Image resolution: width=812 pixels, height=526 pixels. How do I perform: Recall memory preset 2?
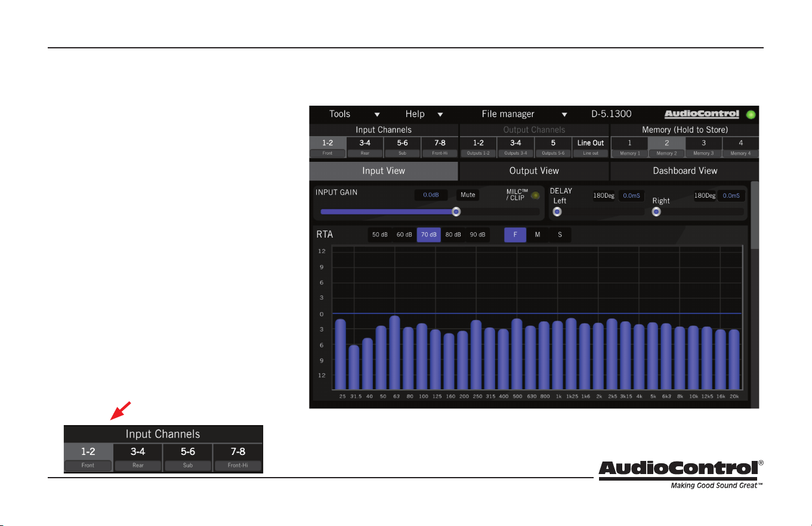[666, 143]
